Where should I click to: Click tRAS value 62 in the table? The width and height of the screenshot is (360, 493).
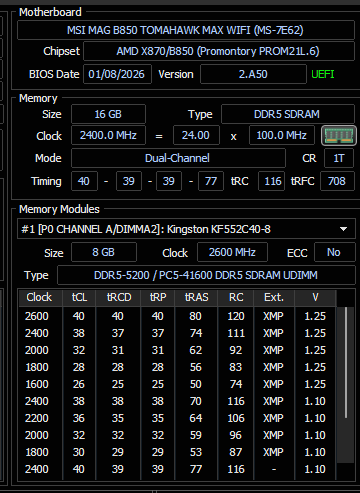[196, 350]
